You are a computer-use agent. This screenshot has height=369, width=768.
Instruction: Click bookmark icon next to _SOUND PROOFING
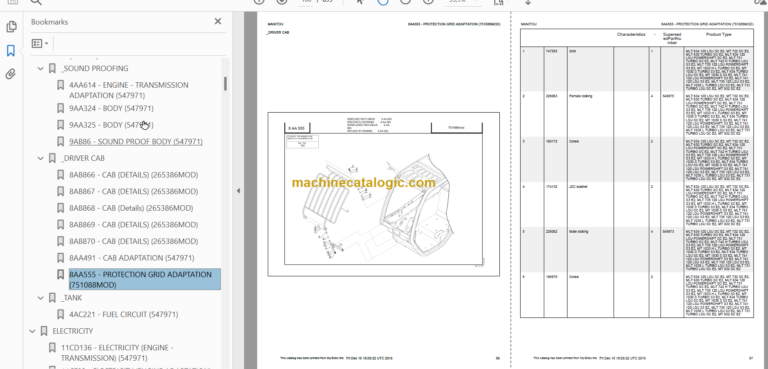52,69
